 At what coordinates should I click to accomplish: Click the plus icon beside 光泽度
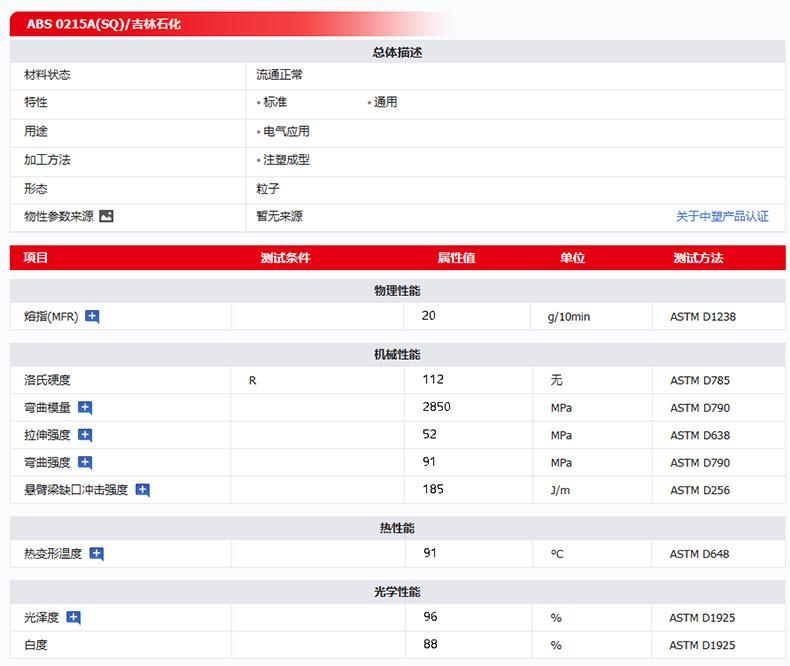pos(73,618)
